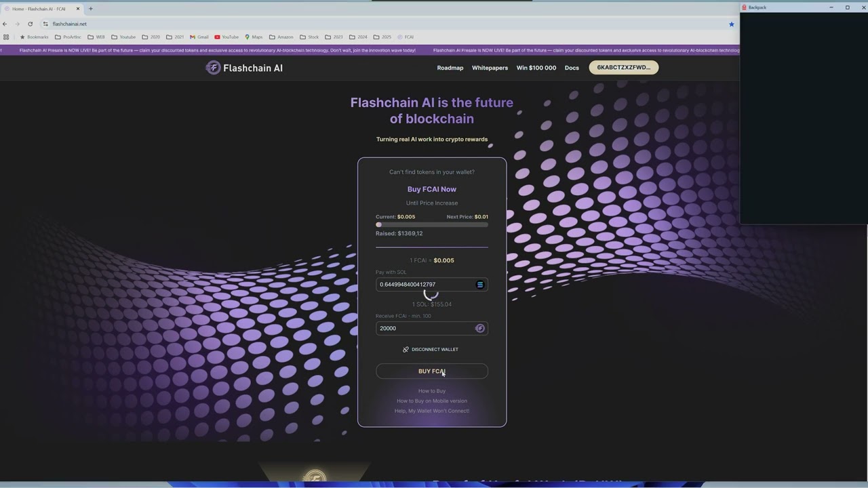Expand the 2020 bookmark folder
Viewport: 868px width, 488px height.
(x=151, y=37)
